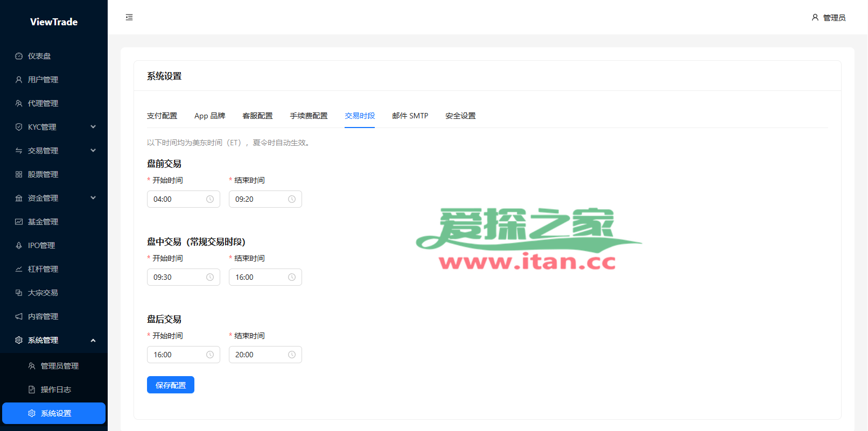Screen dimensions: 868x431
Task: Open 内容管理 in the sidebar
Action: pyautogui.click(x=54, y=316)
